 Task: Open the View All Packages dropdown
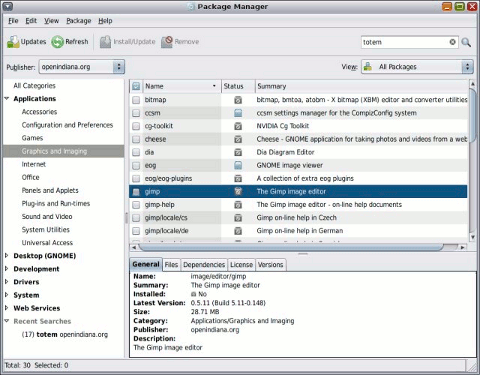point(417,67)
